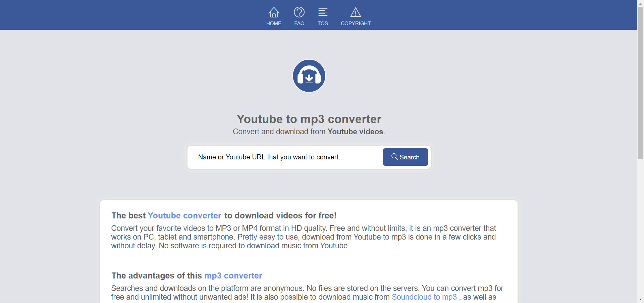The width and height of the screenshot is (644, 303).
Task: Go to the Home page via house icon
Action: point(274,12)
